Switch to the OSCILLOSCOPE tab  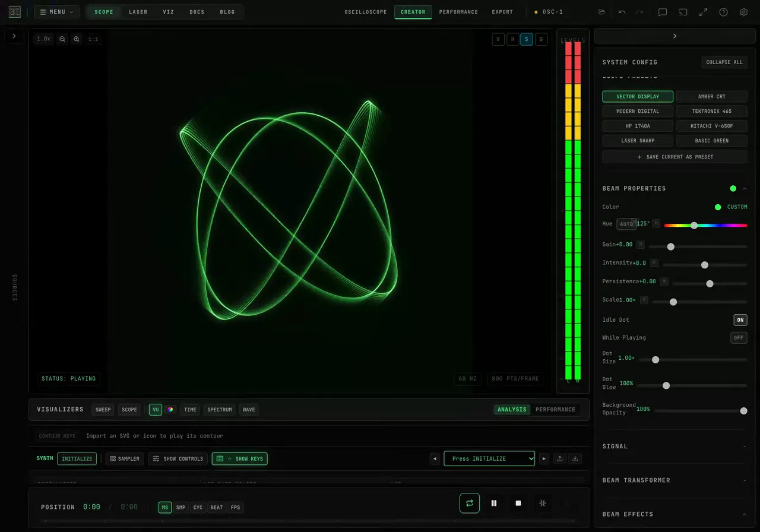[x=366, y=12]
